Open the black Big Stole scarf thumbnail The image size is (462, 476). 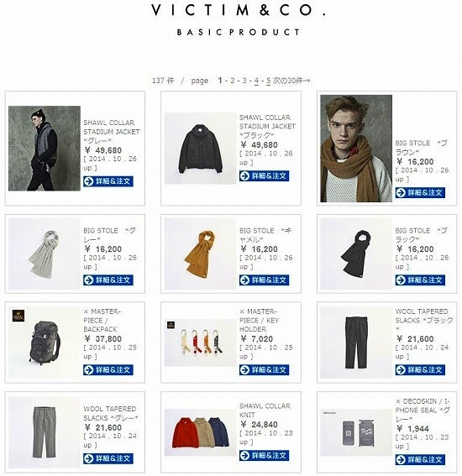pyautogui.click(x=356, y=254)
